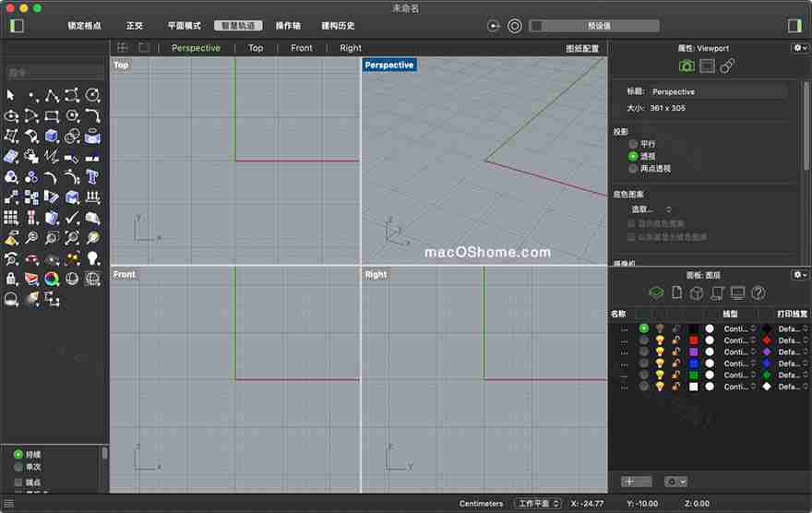Click the light bulb Hide objects tool

92,258
